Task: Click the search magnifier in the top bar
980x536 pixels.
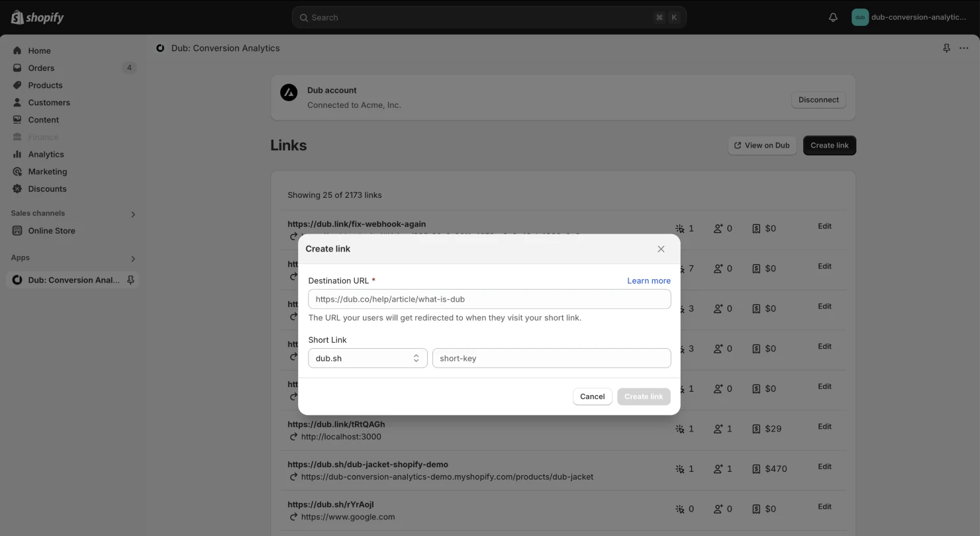Action: coord(304,17)
